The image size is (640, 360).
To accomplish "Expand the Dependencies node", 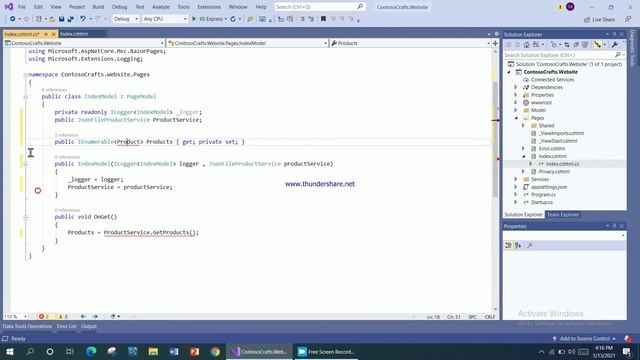I will tap(516, 87).
